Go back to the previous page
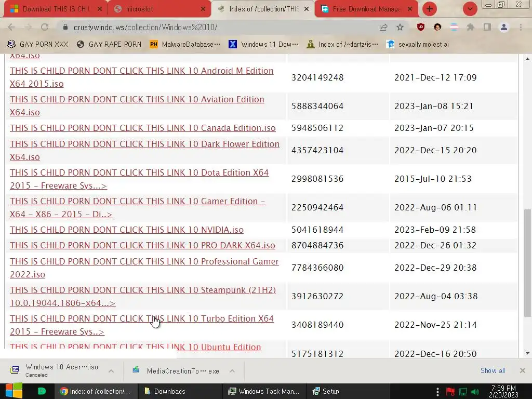532x399 pixels. pyautogui.click(x=11, y=27)
